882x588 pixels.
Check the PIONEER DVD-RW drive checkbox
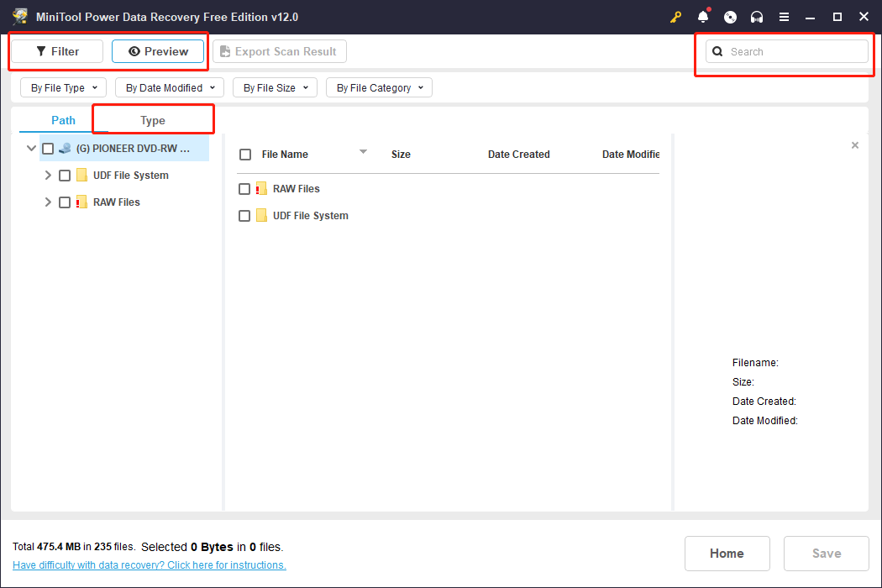pos(49,149)
